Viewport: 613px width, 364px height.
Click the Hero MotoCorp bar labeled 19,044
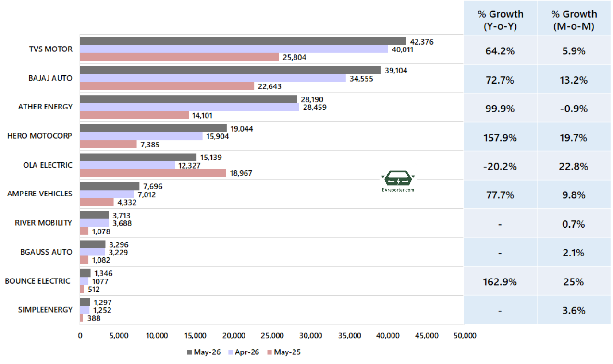click(153, 128)
